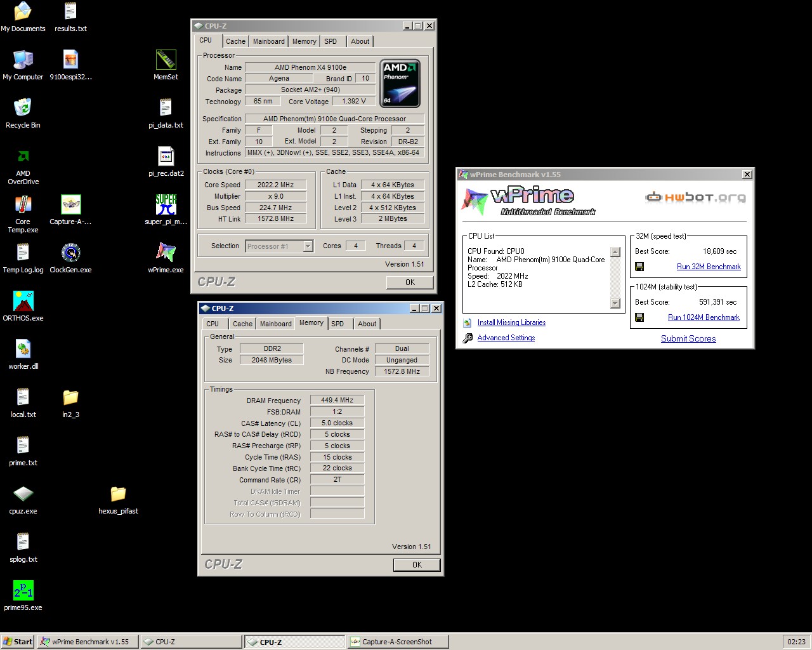This screenshot has height=650, width=812.
Task: Click Install Missing Libraries icon in wPrime
Action: pos(468,322)
